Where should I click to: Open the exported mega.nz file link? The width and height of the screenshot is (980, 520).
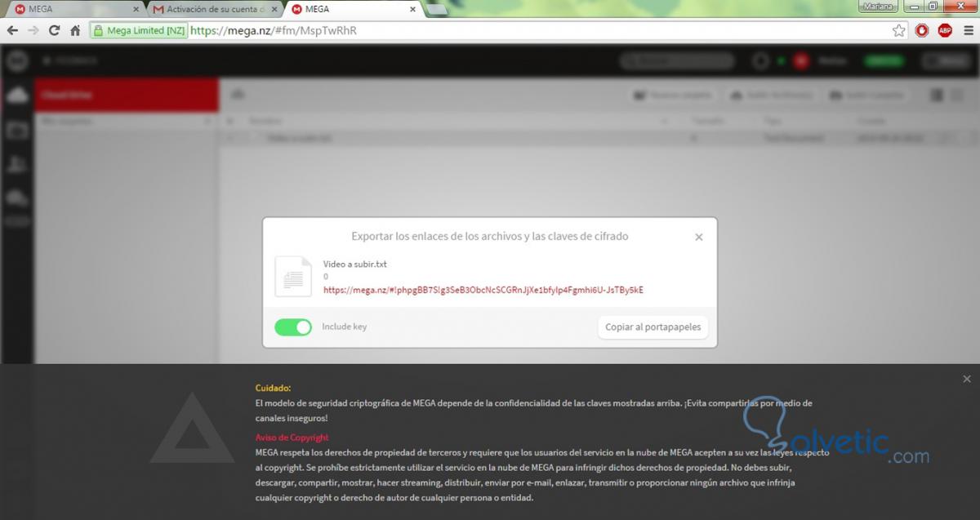coord(483,289)
